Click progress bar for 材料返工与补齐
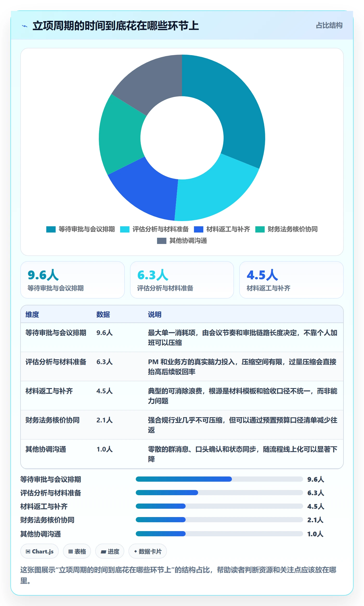364x606 pixels. point(219,506)
